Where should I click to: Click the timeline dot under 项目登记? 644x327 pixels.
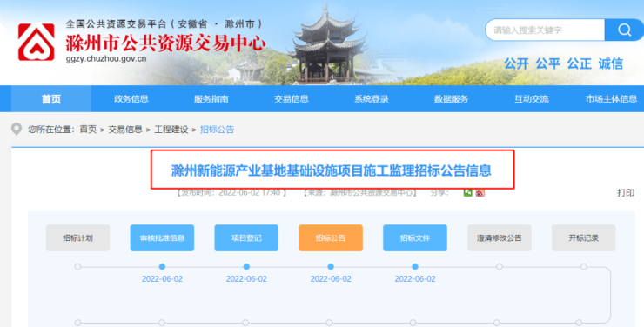click(x=246, y=267)
